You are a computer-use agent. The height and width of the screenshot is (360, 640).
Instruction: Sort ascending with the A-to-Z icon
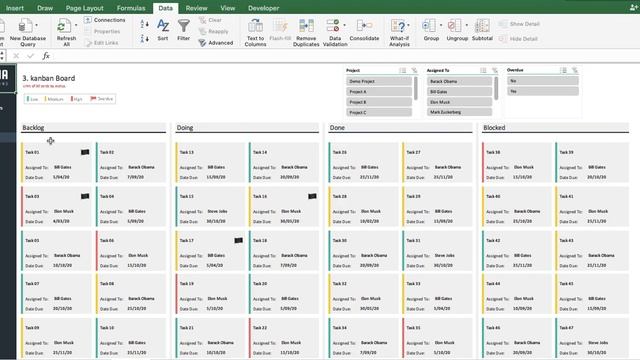click(144, 24)
